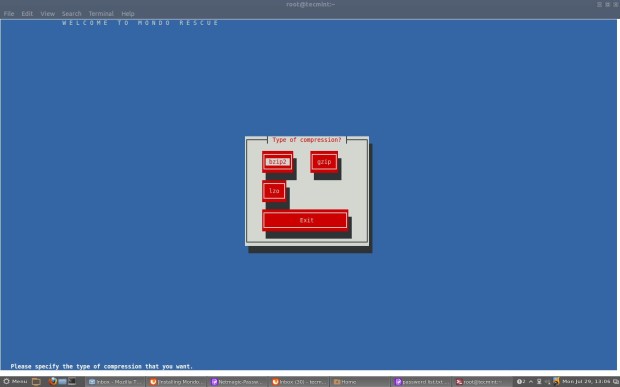Choose gzip compression type

pos(324,162)
